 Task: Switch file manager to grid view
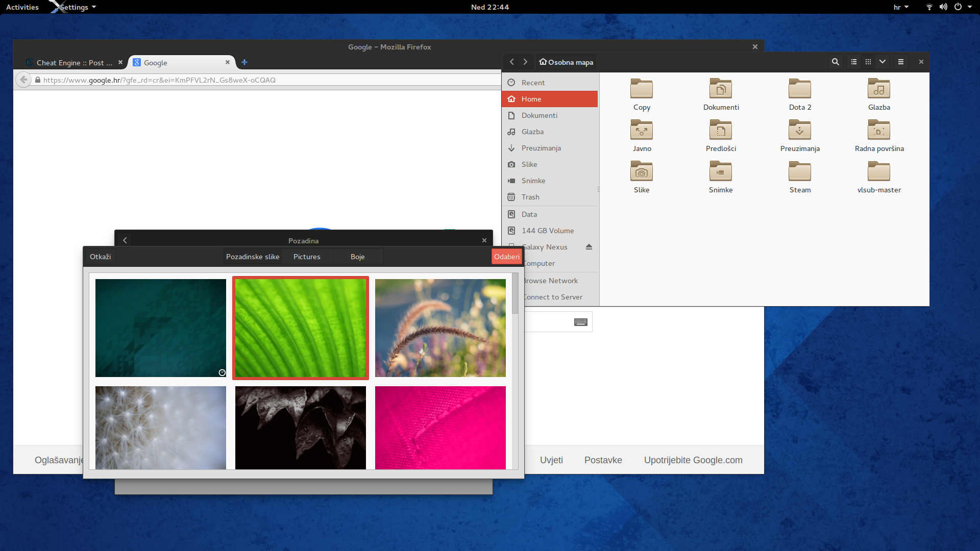coord(868,62)
